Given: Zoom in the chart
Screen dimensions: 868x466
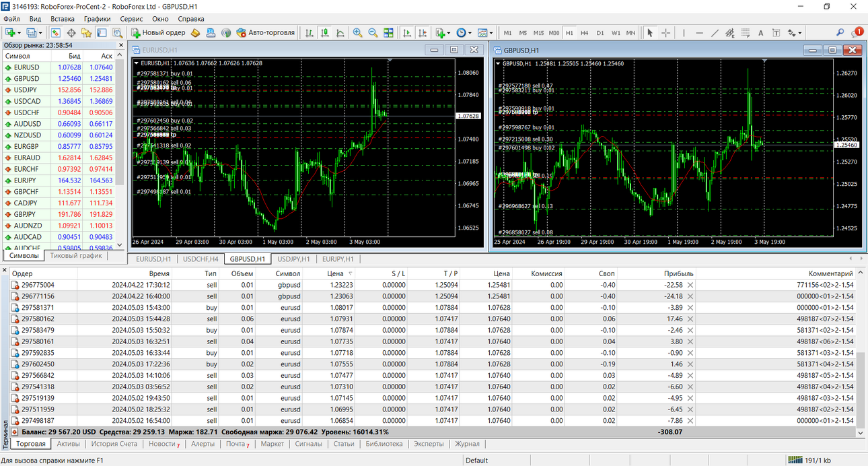Looking at the screenshot, I should 357,32.
